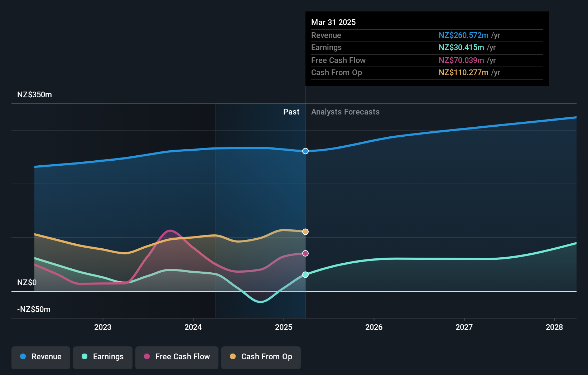The image size is (588, 375).
Task: Click the Free Cash Flow tooltip label
Action: [338, 60]
